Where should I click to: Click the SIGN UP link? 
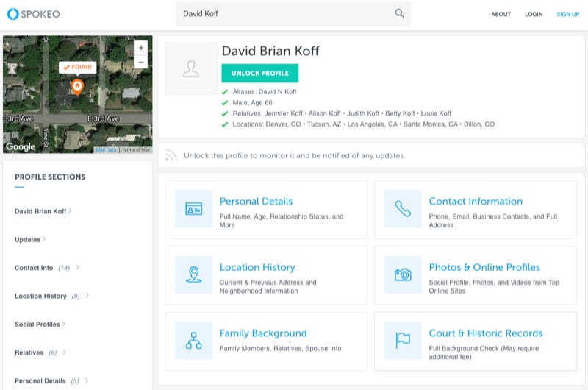coord(567,14)
